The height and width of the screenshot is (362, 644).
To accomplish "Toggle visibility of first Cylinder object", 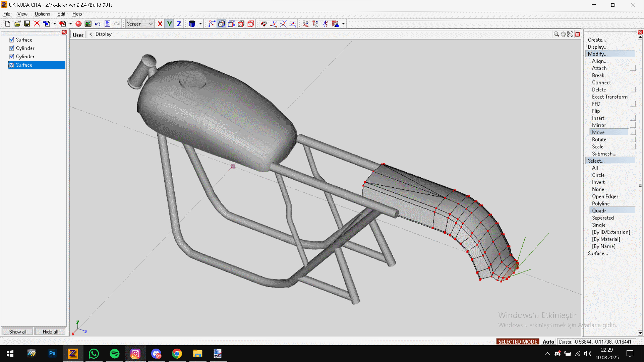I will [12, 48].
